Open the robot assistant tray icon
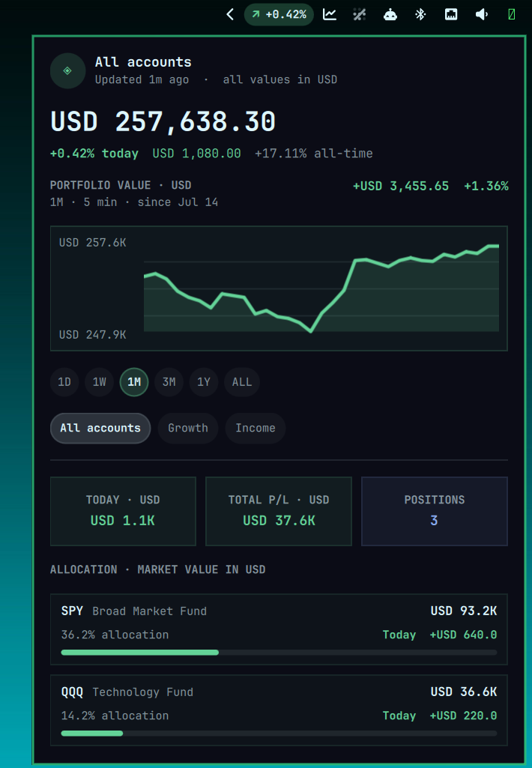The height and width of the screenshot is (768, 532). (390, 14)
